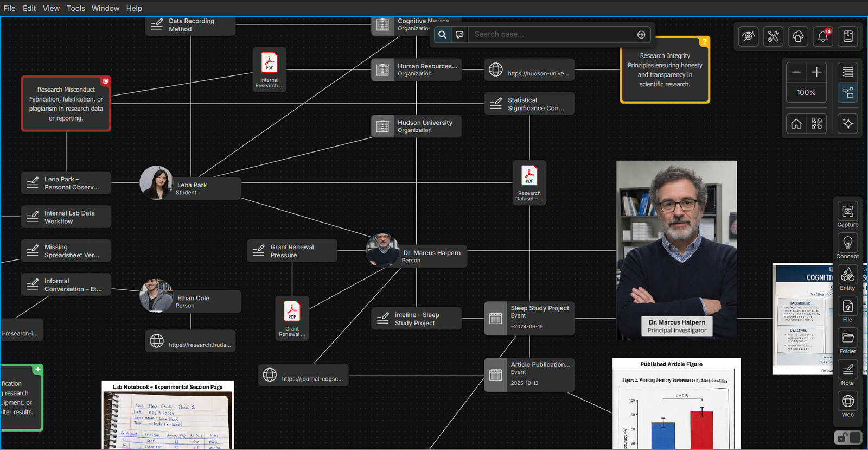Select the Research Misconduct concept card
868x450 pixels.
[66, 104]
